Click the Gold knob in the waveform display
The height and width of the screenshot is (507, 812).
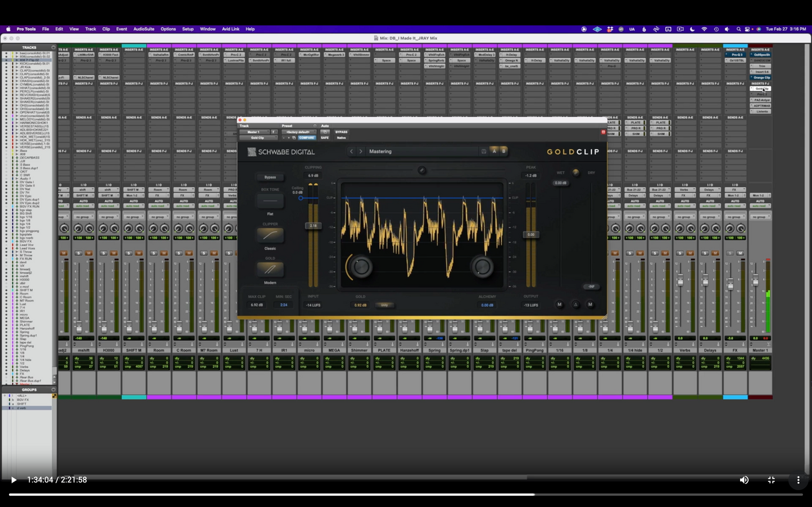tap(361, 267)
